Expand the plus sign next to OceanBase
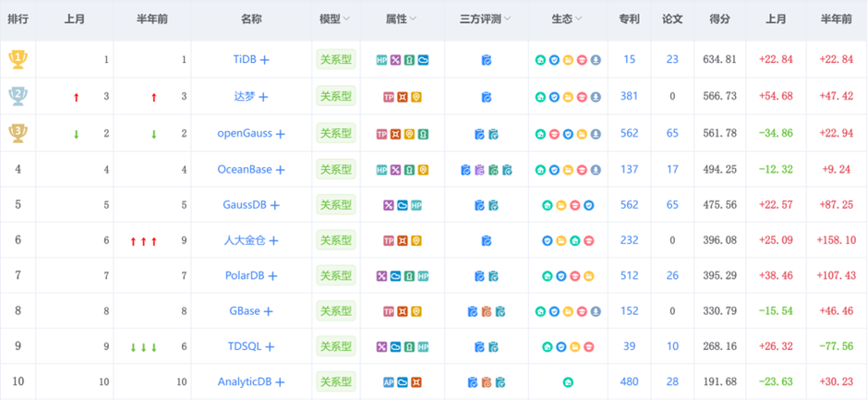The height and width of the screenshot is (400, 868). click(280, 170)
